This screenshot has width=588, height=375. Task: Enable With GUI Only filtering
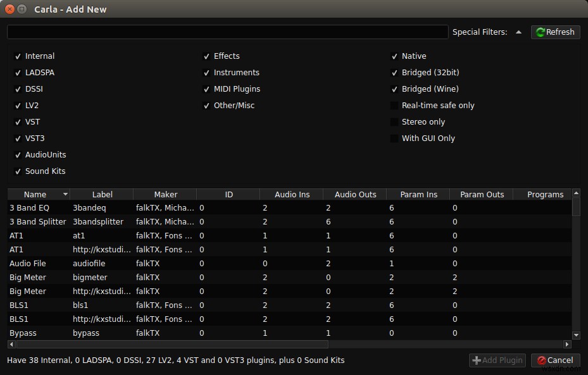click(x=394, y=138)
